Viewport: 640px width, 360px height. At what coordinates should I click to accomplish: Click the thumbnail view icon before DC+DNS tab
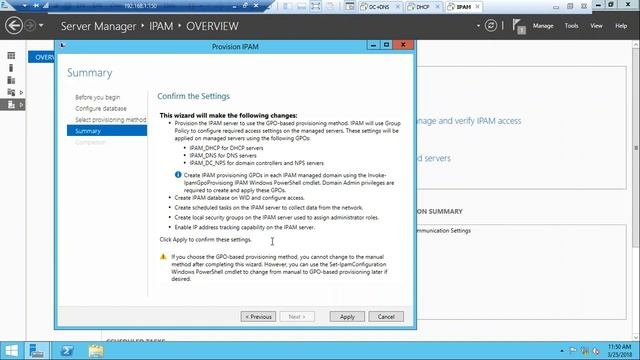(349, 6)
